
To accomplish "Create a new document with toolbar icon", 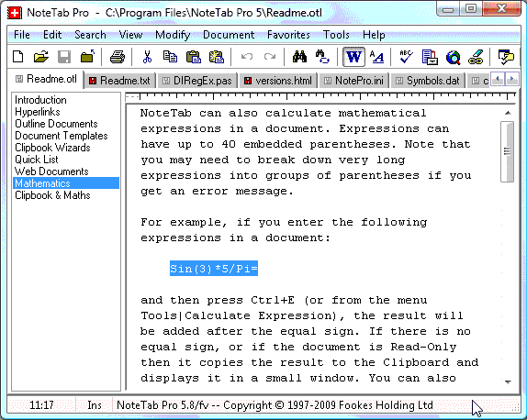I will 17,57.
